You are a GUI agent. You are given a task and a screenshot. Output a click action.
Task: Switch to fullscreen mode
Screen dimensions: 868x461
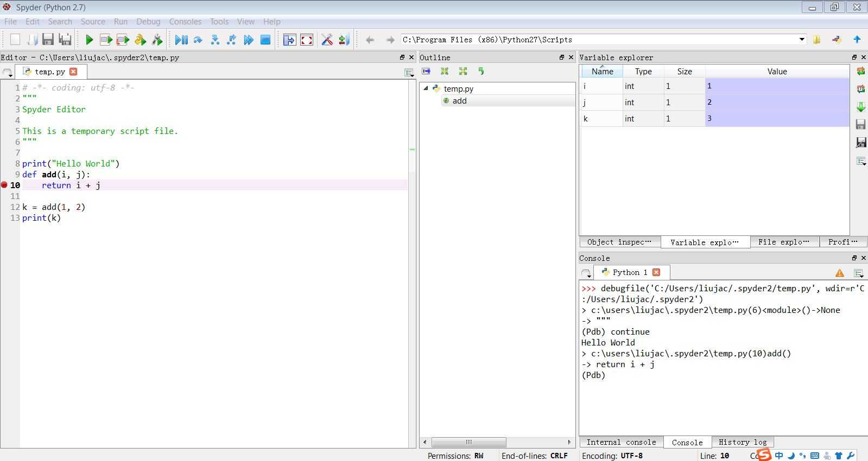pos(307,40)
